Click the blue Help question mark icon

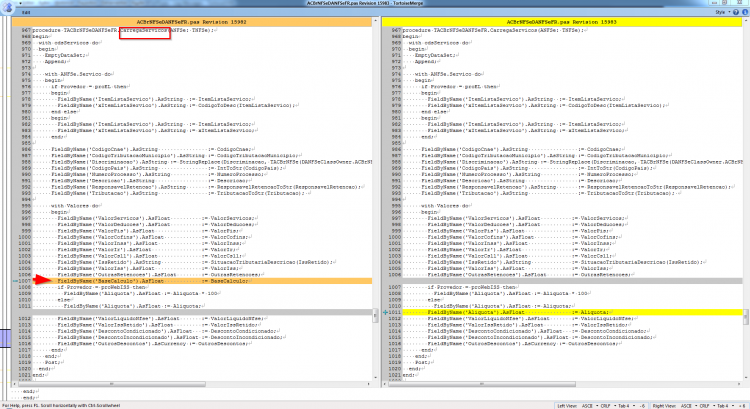click(x=736, y=12)
